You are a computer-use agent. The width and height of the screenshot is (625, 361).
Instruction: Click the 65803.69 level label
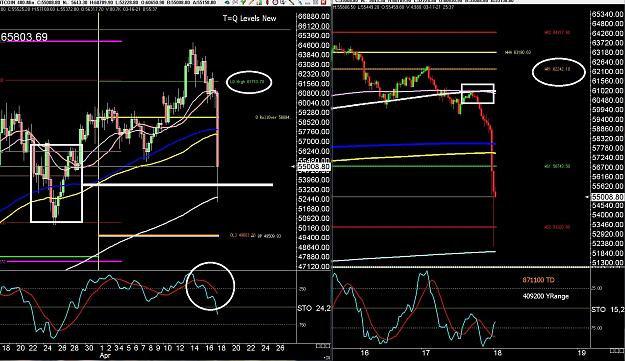click(24, 37)
